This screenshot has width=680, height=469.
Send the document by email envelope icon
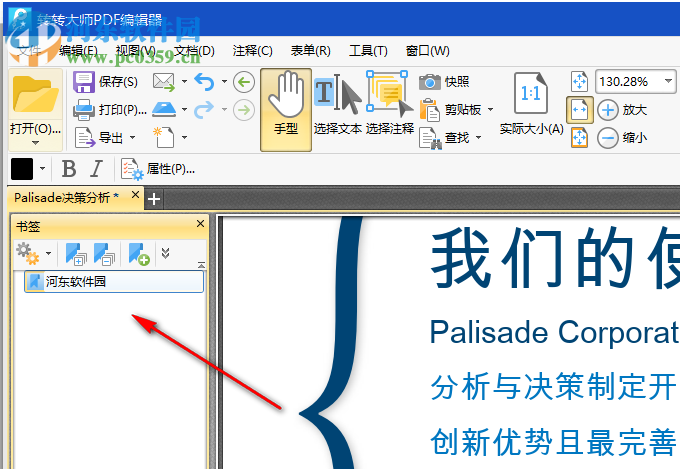pyautogui.click(x=164, y=82)
